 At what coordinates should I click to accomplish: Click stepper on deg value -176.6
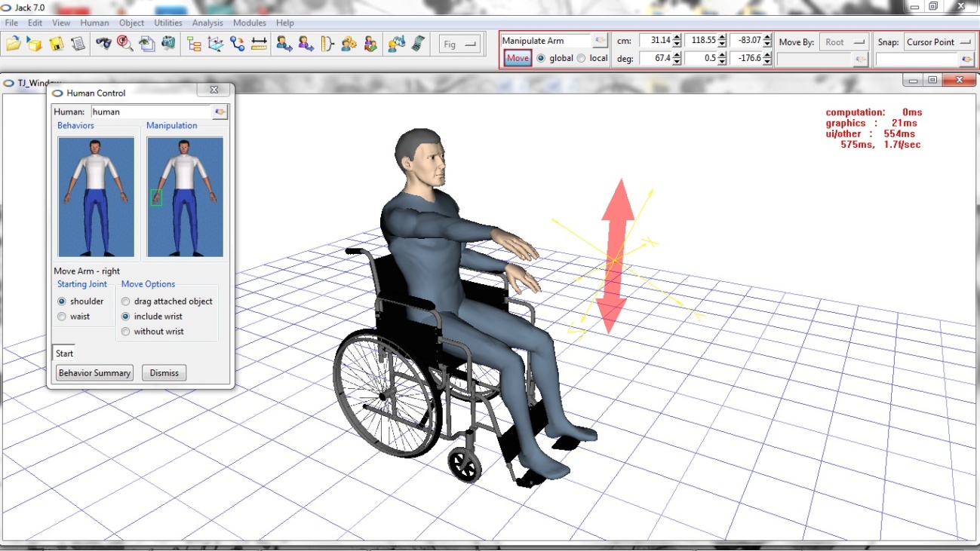768,58
